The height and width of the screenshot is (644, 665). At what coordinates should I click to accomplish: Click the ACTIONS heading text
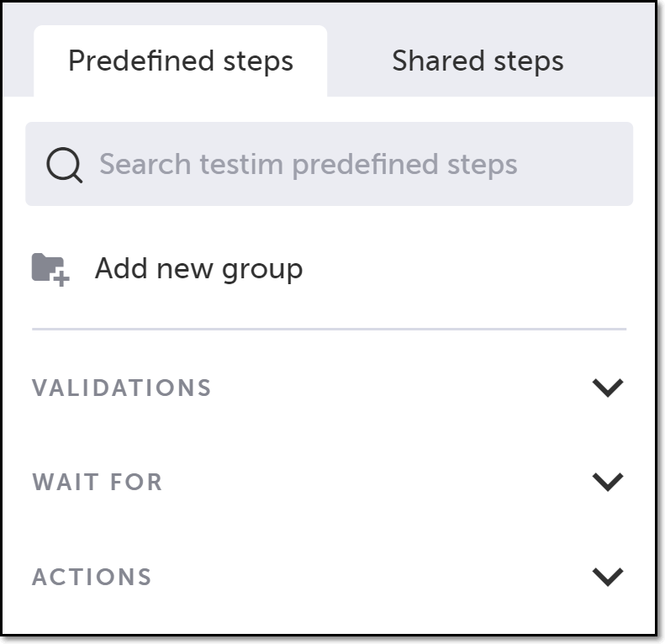coord(92,577)
